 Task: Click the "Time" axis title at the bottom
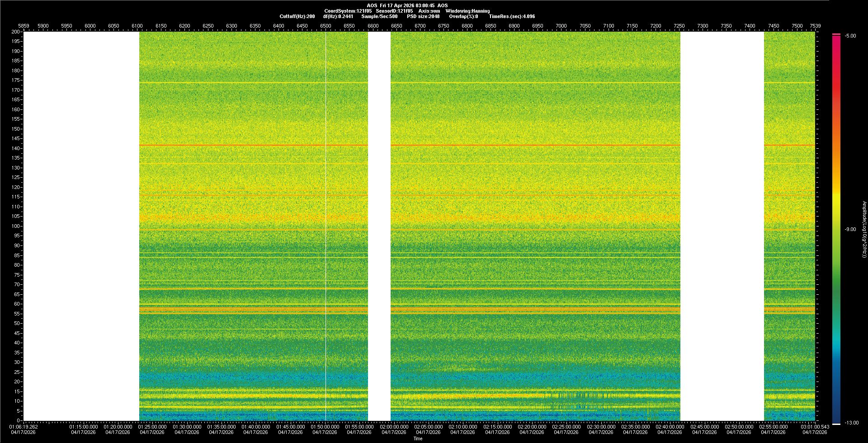pyautogui.click(x=418, y=438)
